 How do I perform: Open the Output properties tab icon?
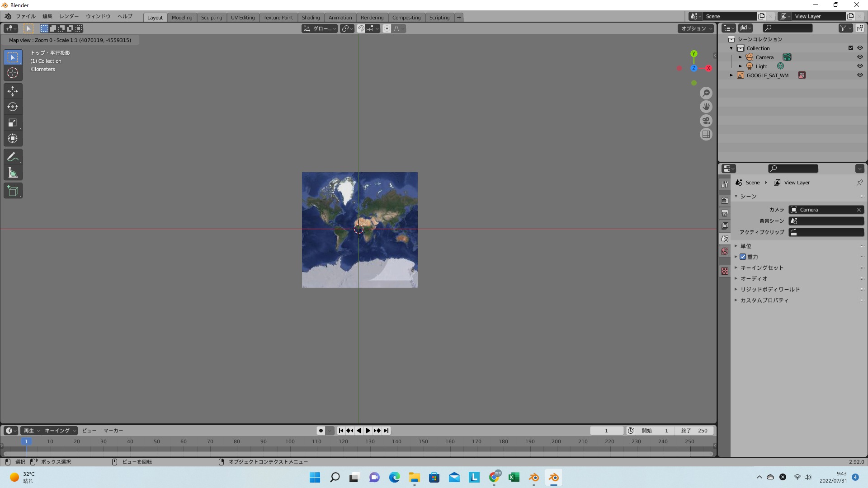point(725,213)
